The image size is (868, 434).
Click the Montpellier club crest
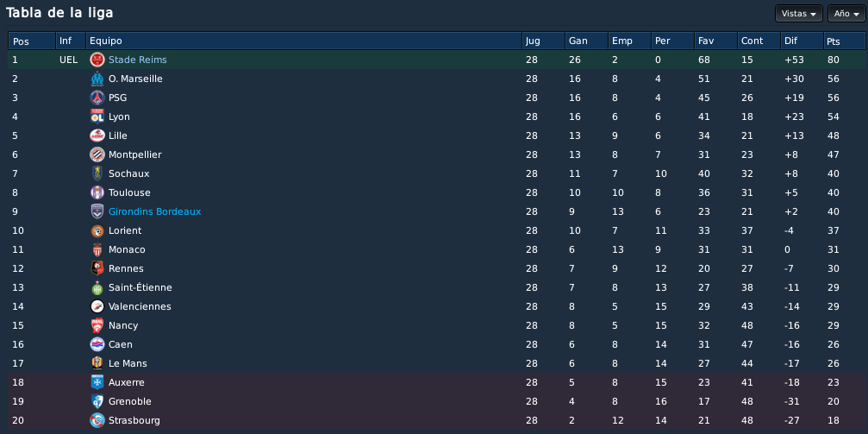click(97, 154)
